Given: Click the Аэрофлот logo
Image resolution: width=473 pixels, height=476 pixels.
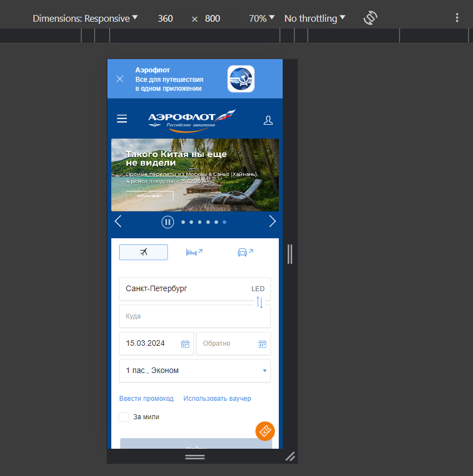Looking at the screenshot, I should [192, 120].
